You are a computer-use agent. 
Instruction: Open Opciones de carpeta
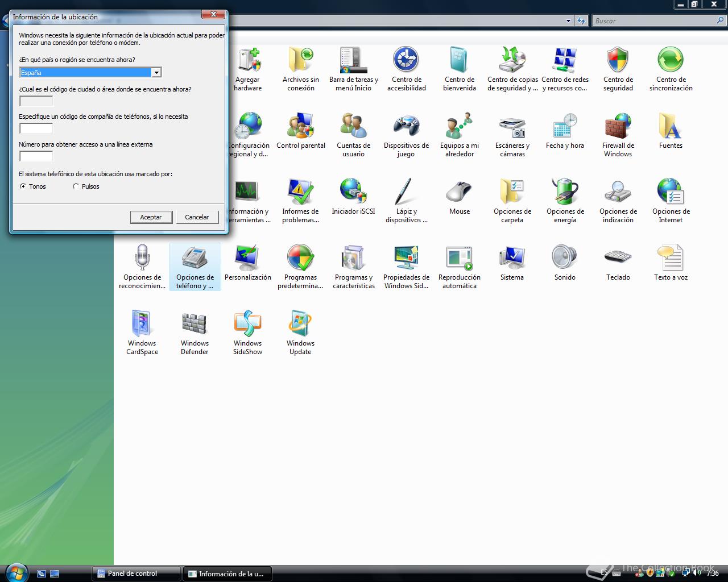512,201
